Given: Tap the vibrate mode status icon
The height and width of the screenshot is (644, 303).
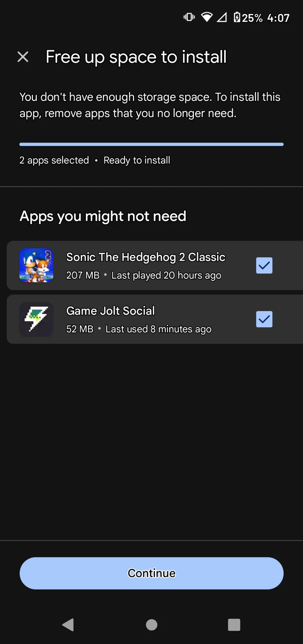Looking at the screenshot, I should [x=189, y=17].
